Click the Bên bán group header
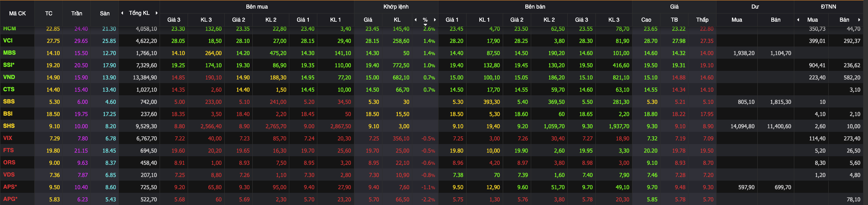Viewport: 868px width, 205px height. 535,7
